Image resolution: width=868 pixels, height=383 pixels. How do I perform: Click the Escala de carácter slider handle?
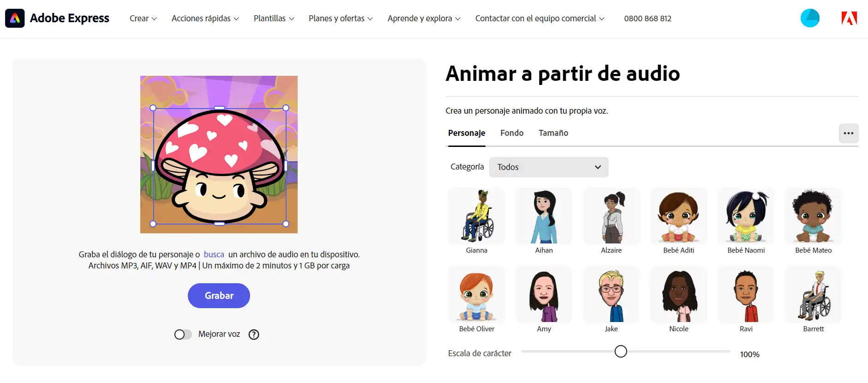point(621,352)
